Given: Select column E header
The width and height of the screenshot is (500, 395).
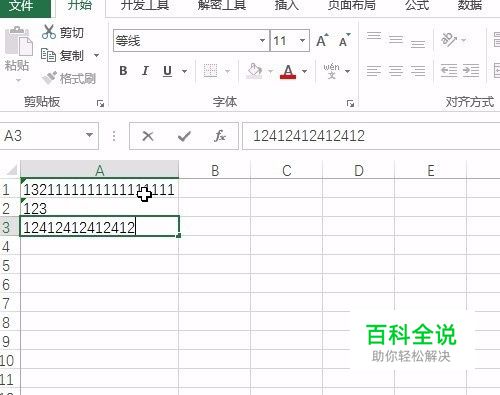Looking at the screenshot, I should (431, 170).
